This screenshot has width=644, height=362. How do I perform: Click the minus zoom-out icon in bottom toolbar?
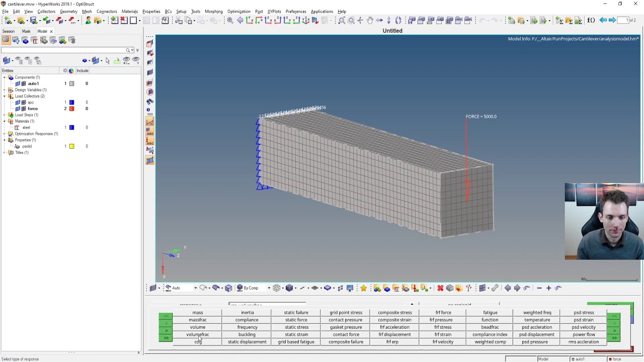(539, 288)
